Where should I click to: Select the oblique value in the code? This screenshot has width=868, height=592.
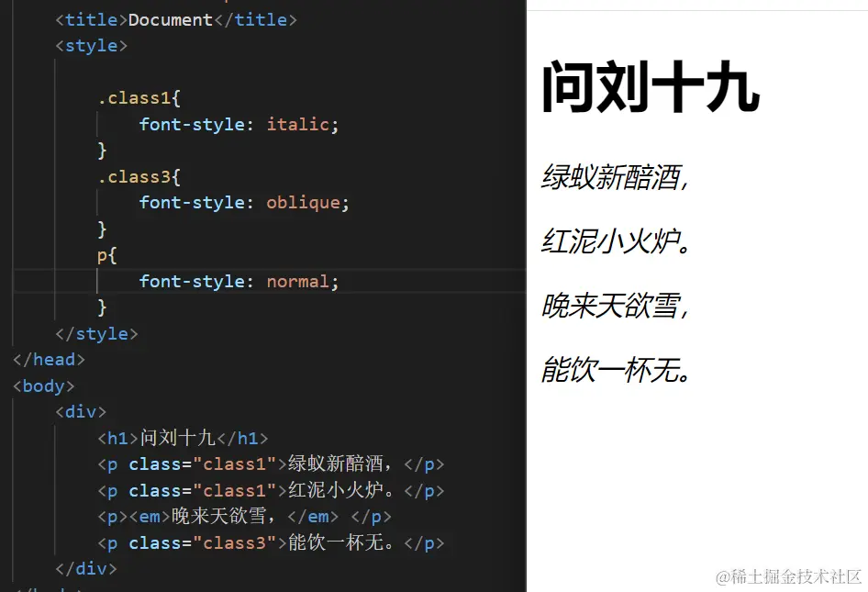tap(304, 203)
